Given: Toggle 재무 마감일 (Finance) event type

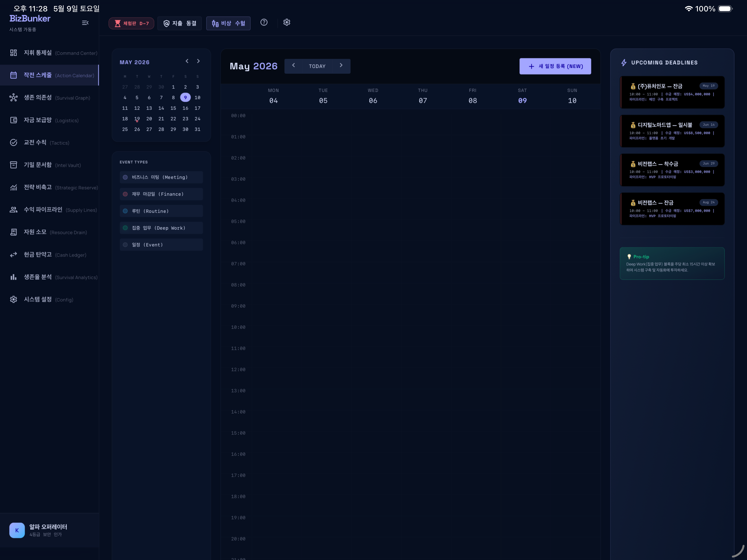Looking at the screenshot, I should [x=161, y=194].
